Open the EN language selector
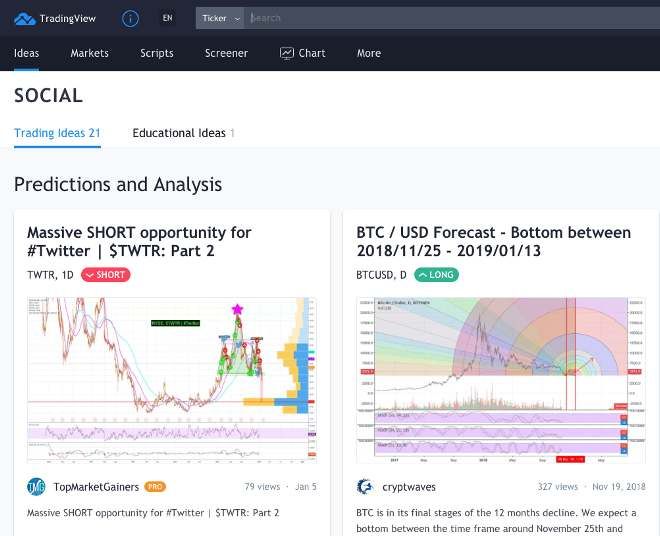 coord(168,18)
